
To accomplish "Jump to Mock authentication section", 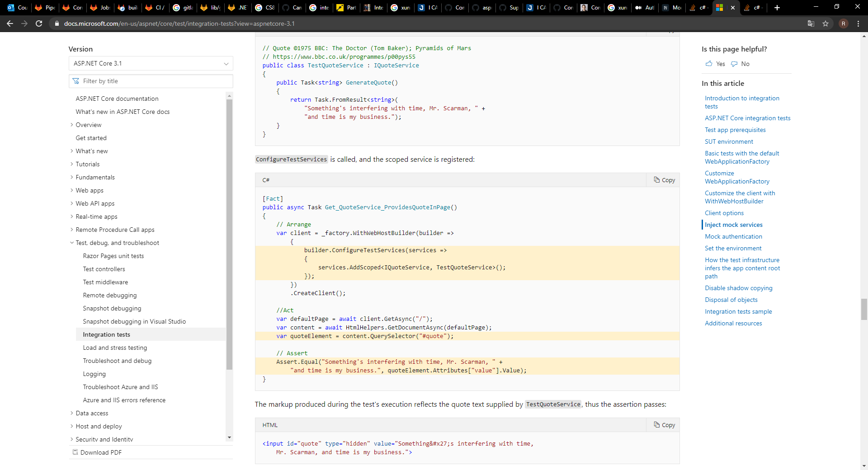I will click(733, 236).
